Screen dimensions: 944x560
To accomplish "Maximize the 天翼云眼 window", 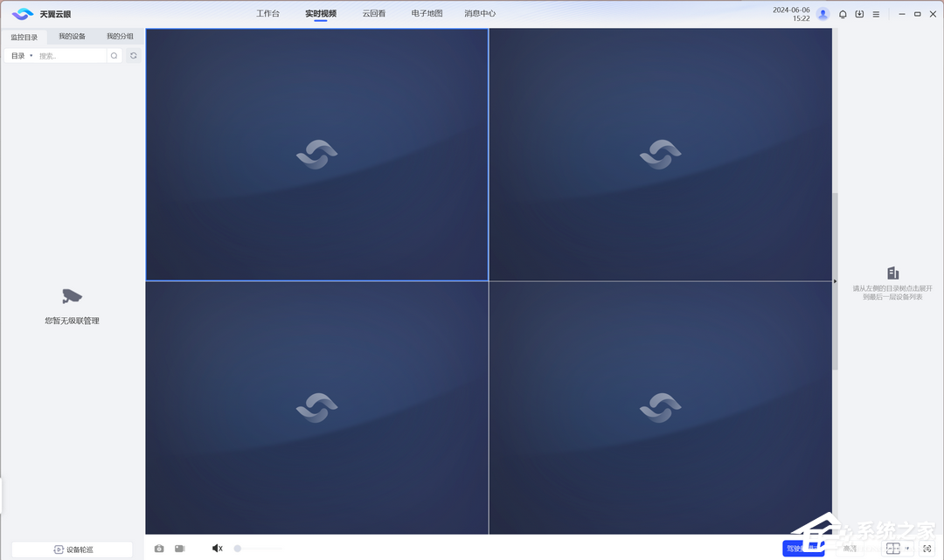I will (x=918, y=14).
